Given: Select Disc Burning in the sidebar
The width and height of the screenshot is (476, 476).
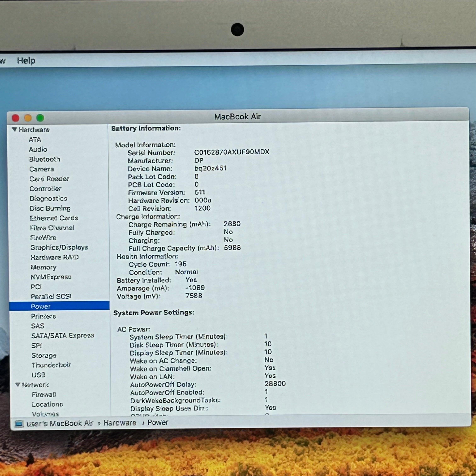Looking at the screenshot, I should [50, 208].
